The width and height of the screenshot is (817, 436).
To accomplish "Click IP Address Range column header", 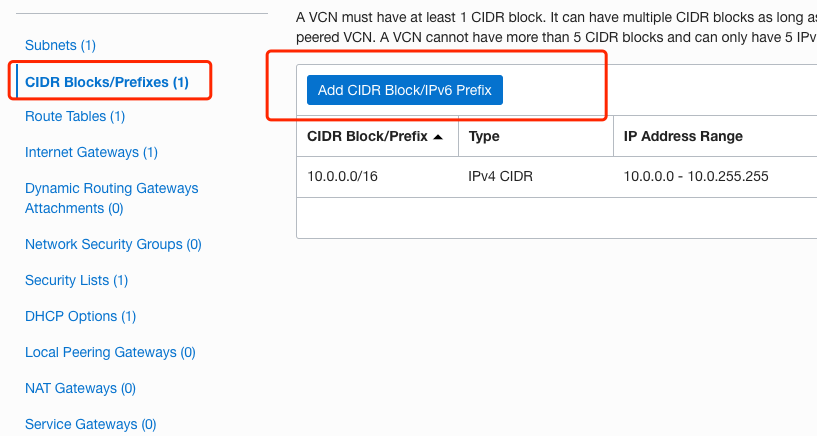I will point(683,136).
